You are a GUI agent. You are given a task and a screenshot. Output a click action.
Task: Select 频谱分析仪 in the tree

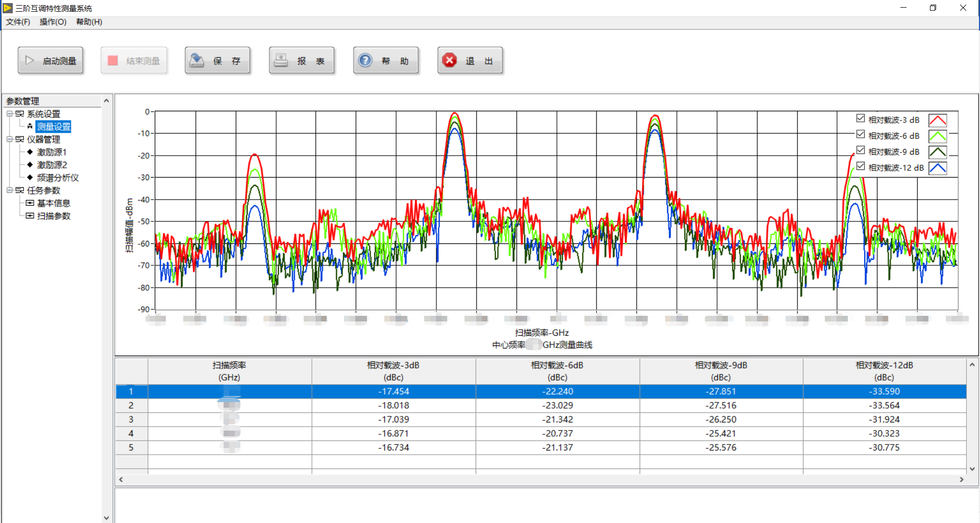point(58,178)
